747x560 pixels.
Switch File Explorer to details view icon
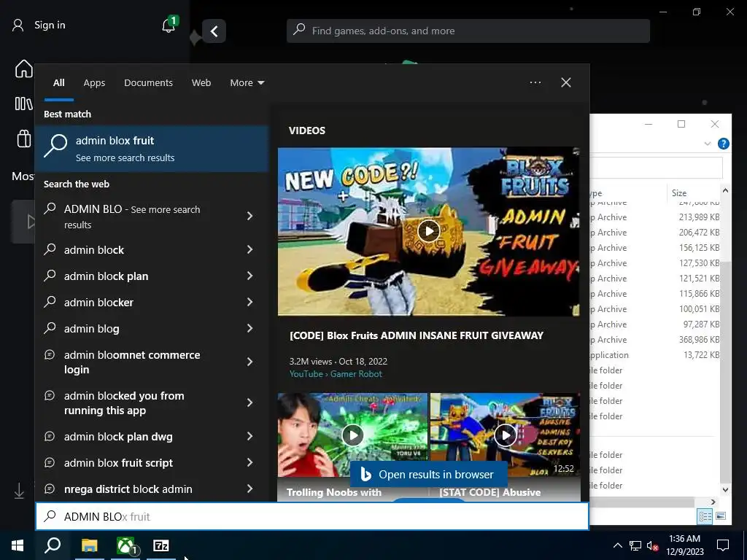tap(705, 516)
